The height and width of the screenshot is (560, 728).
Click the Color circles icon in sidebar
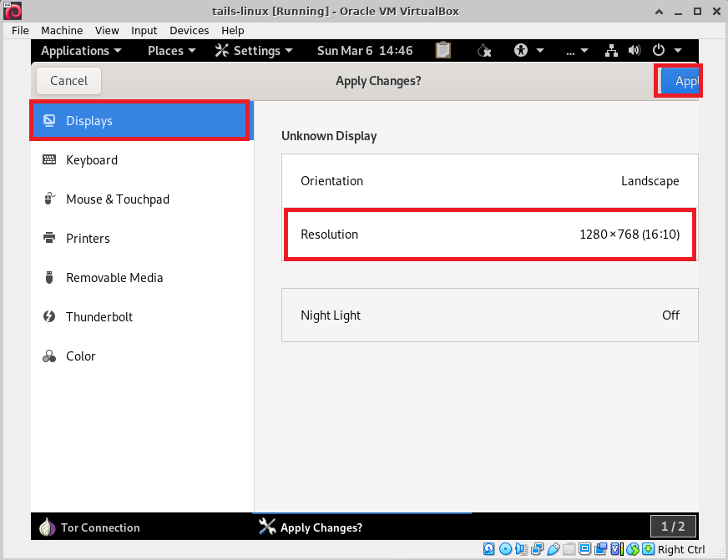tap(49, 356)
